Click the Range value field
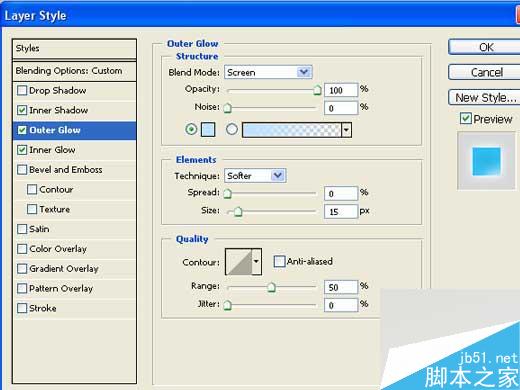Screen dimensions: 520x390 (x=341, y=287)
